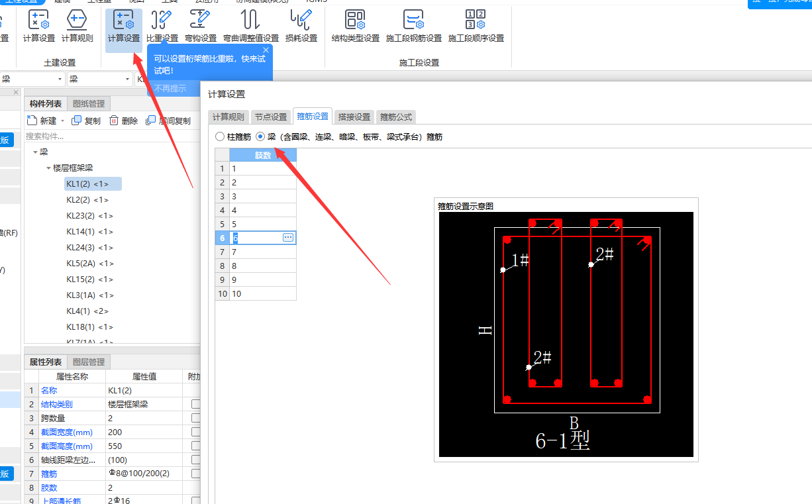This screenshot has height=504, width=812.
Task: Open 比重设置 from the ribbon
Action: [162, 26]
